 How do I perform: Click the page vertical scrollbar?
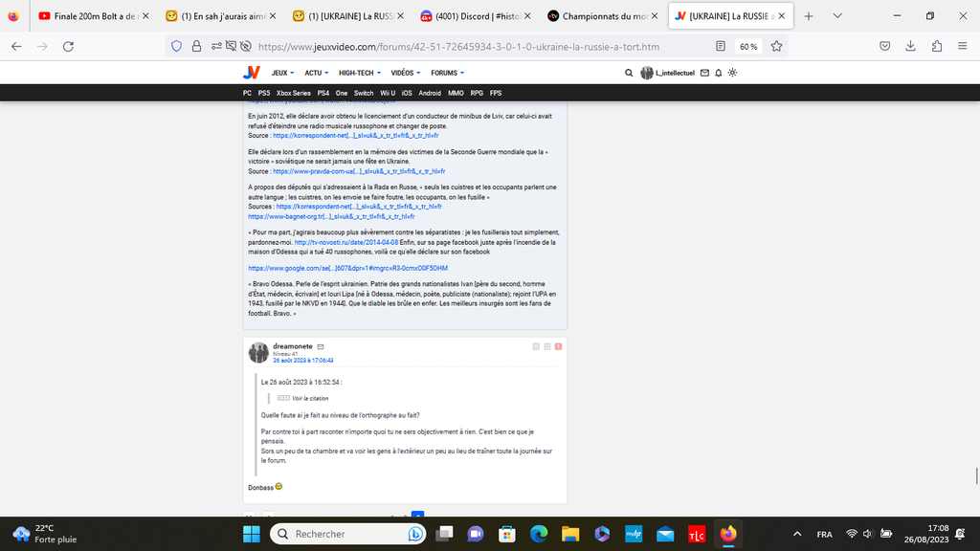(975, 475)
